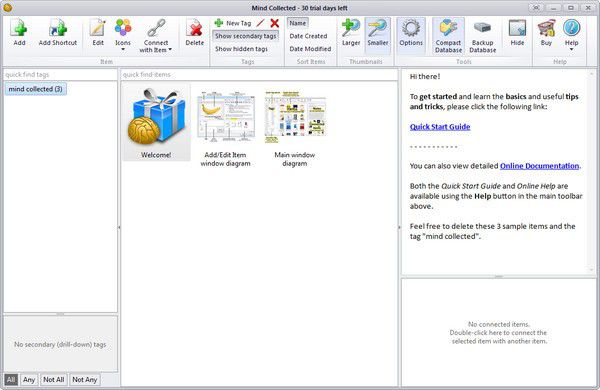The height and width of the screenshot is (390, 600).
Task: Toggle Show secondary tags
Action: 245,36
